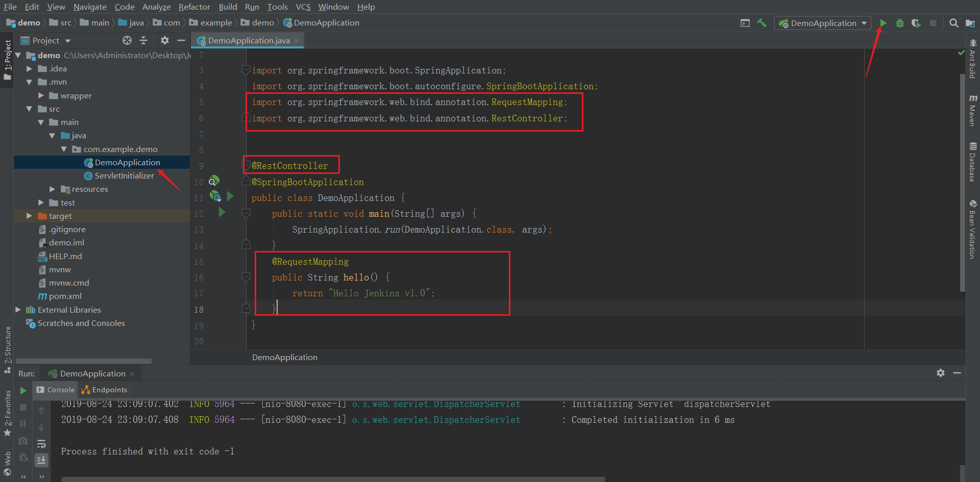Image resolution: width=980 pixels, height=482 pixels.
Task: Start debugging with the bug icon
Action: (899, 23)
